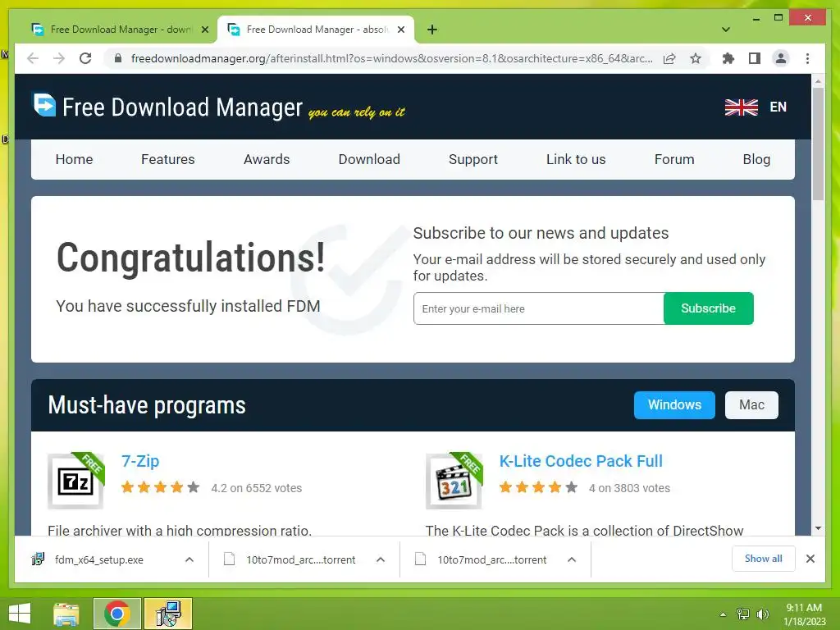This screenshot has height=630, width=840.
Task: Reload the current page
Action: [x=85, y=58]
